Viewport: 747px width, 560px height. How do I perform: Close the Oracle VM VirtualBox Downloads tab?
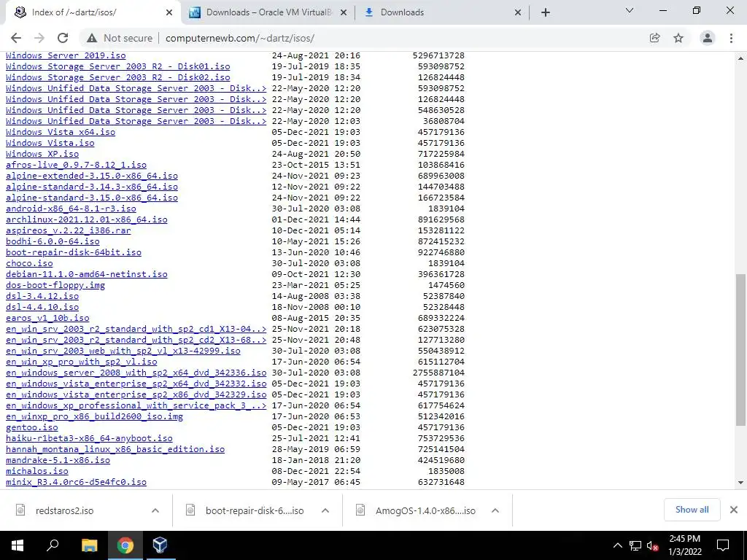coord(344,12)
